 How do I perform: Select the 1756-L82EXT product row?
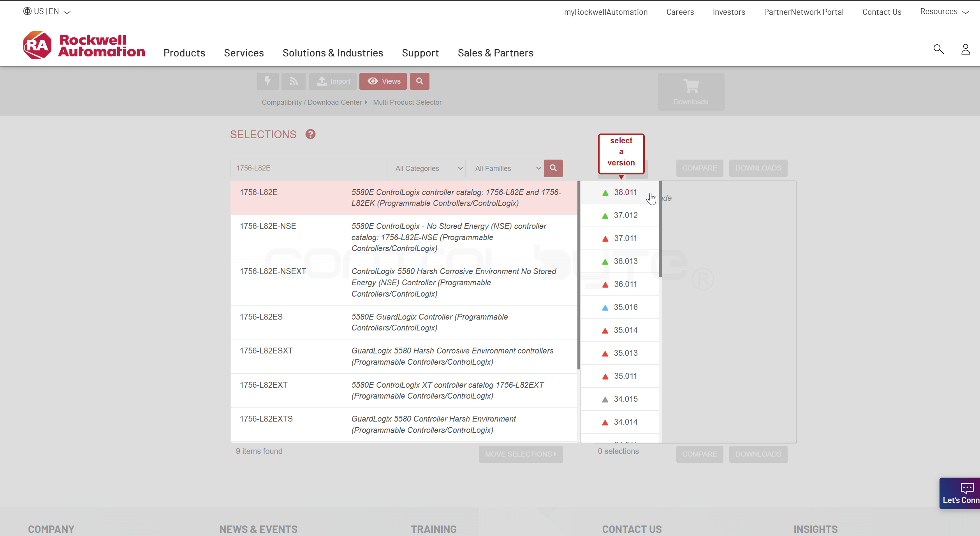click(404, 390)
